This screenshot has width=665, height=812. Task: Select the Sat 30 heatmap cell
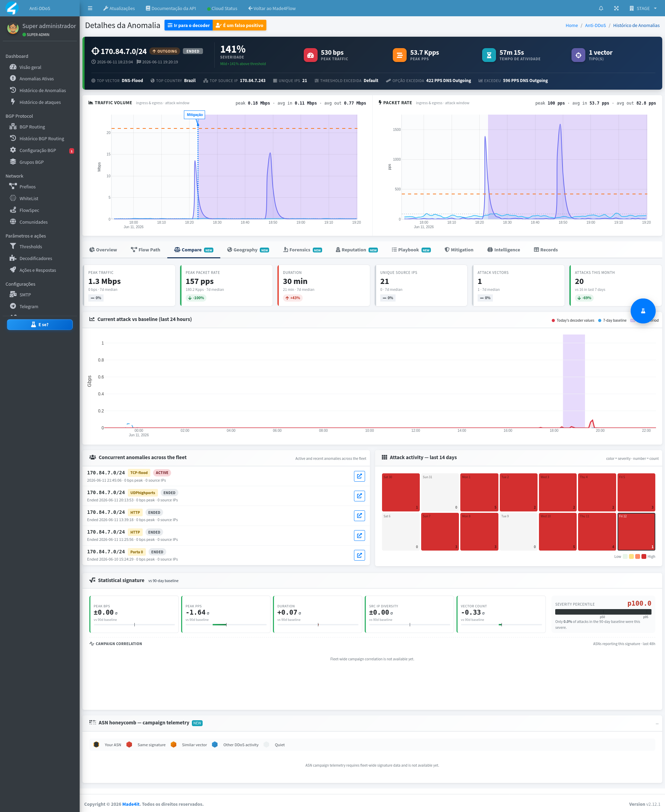pyautogui.click(x=401, y=492)
